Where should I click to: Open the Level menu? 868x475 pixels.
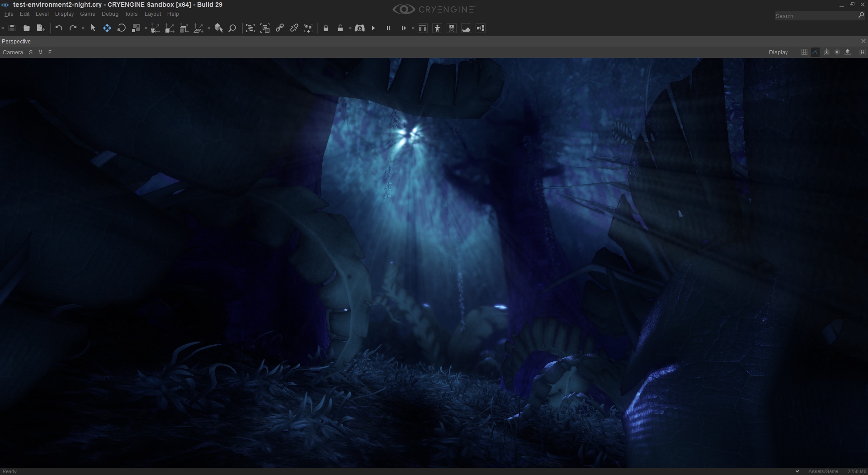coord(42,14)
